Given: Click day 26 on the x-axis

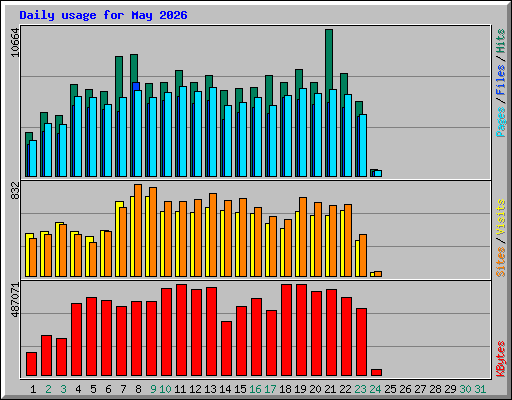Looking at the screenshot, I should (x=405, y=389).
